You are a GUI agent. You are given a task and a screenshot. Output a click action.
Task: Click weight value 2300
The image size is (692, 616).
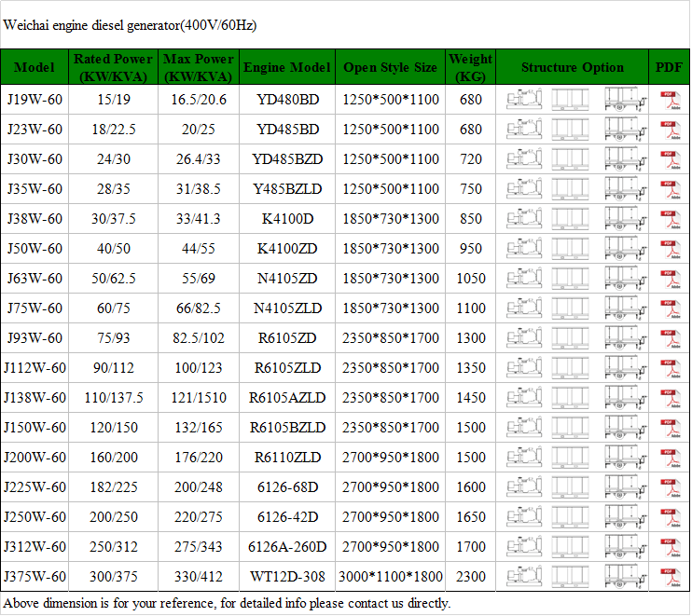[470, 576]
